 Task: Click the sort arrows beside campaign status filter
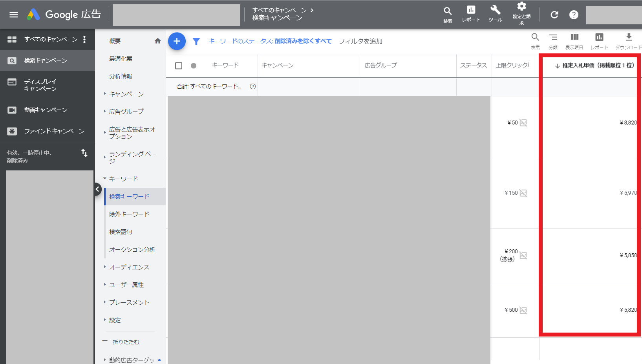tap(84, 153)
